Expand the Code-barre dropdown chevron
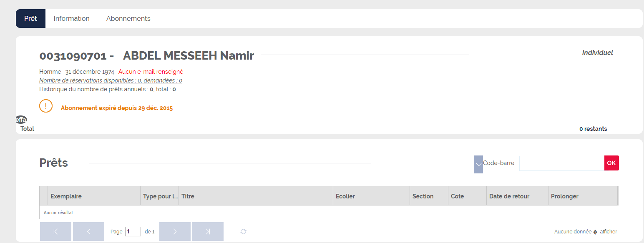This screenshot has width=644, height=243. pos(478,164)
